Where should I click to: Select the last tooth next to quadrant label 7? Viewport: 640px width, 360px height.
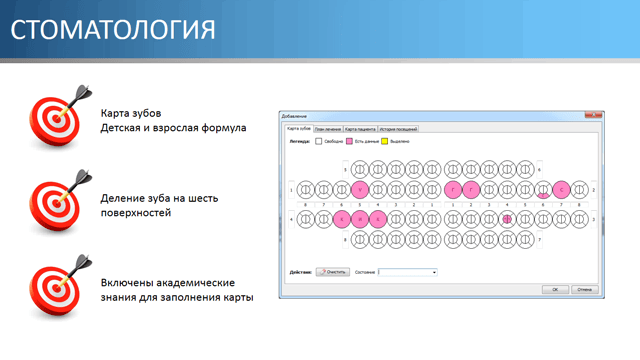pyautogui.click(x=525, y=240)
